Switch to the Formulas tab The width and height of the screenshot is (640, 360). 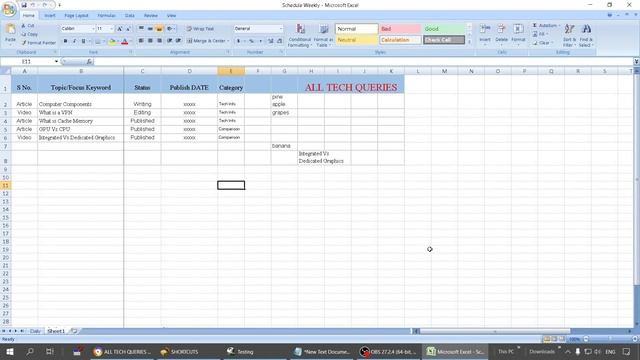point(107,16)
